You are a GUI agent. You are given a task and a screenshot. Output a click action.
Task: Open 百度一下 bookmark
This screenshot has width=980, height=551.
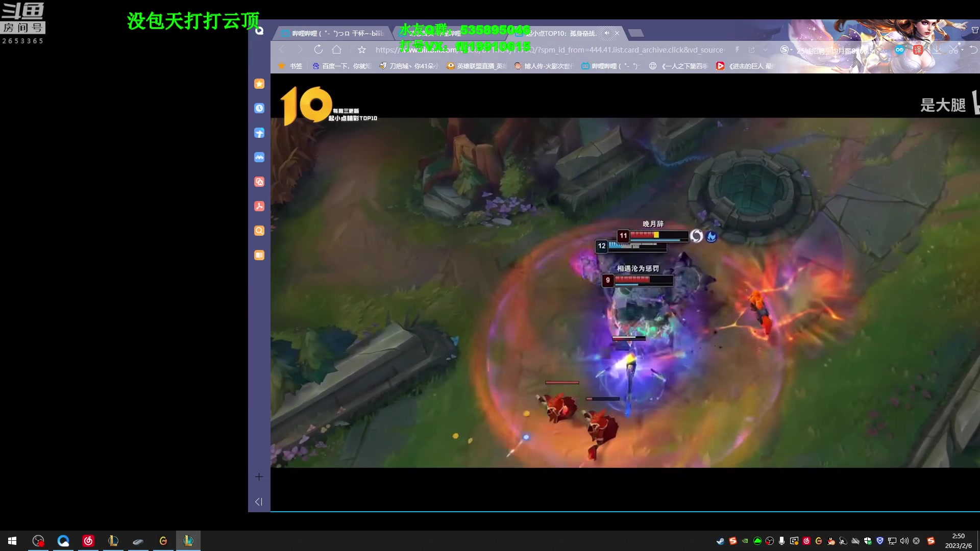[341, 66]
